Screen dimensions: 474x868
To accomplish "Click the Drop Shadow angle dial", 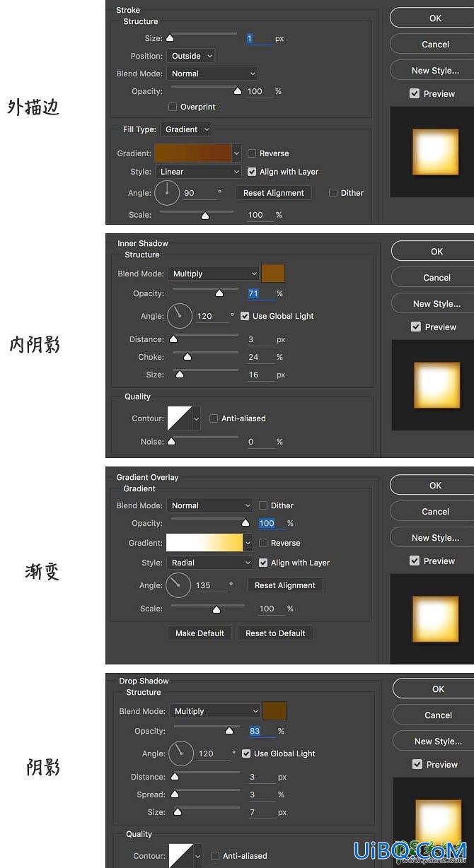I will pos(181,753).
